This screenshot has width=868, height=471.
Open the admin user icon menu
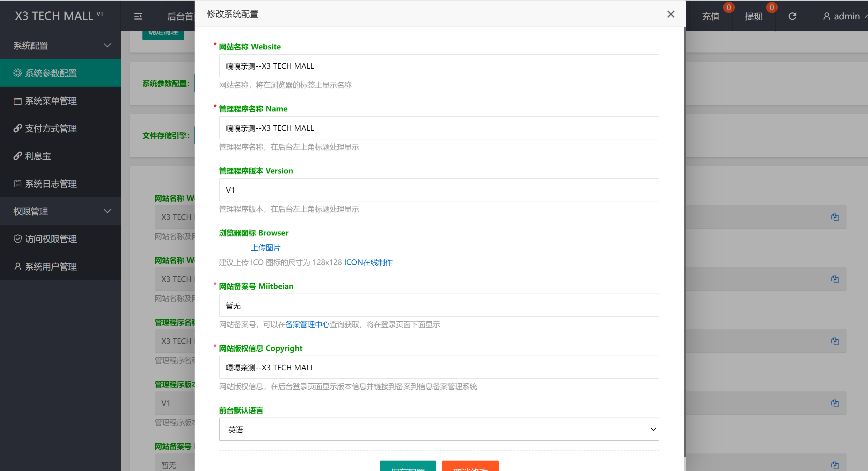pos(826,16)
